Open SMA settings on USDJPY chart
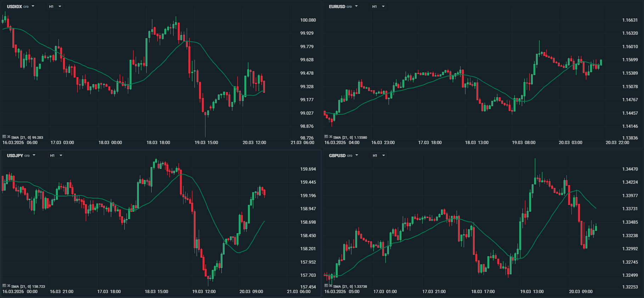644x298 pixels. 4,286
